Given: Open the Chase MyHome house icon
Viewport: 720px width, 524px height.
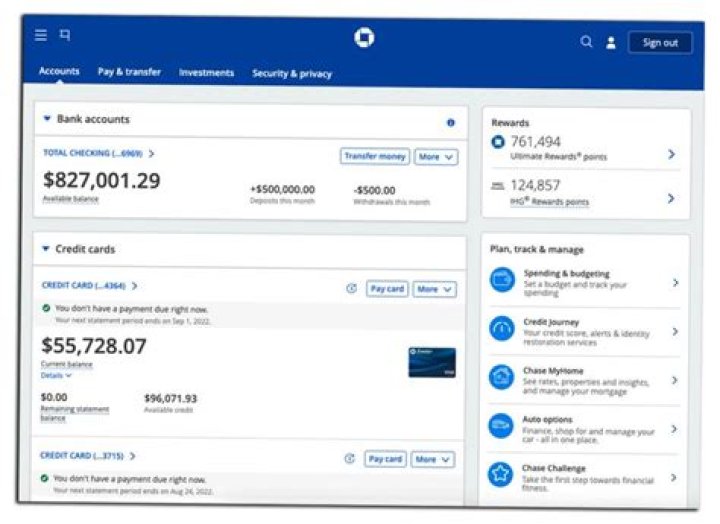Looking at the screenshot, I should (x=502, y=377).
